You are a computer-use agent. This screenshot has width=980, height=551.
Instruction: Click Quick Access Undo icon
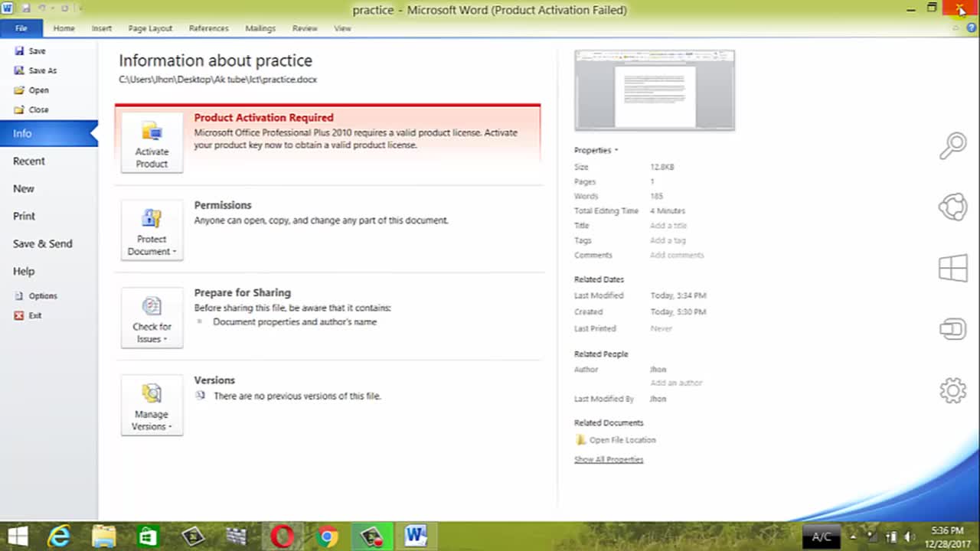43,9
